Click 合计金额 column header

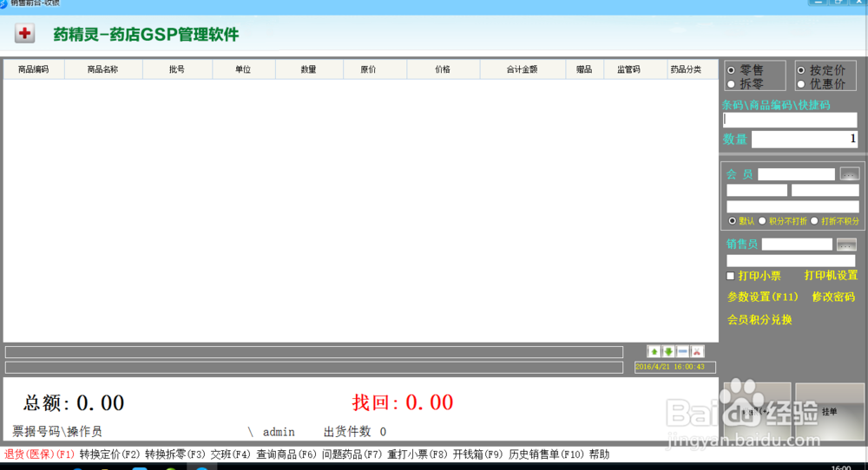[x=522, y=69]
